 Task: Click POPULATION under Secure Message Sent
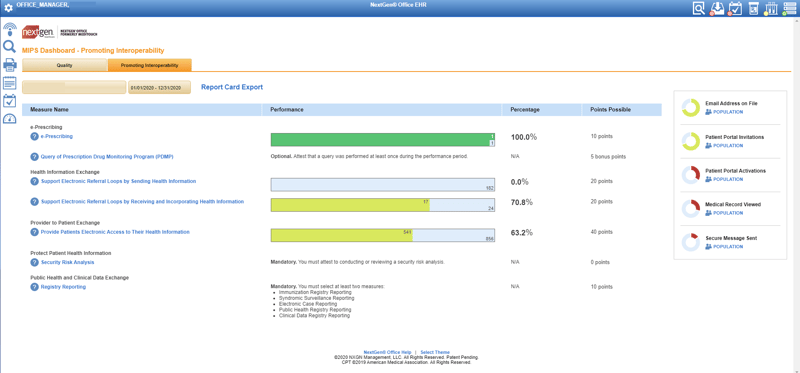coord(724,246)
